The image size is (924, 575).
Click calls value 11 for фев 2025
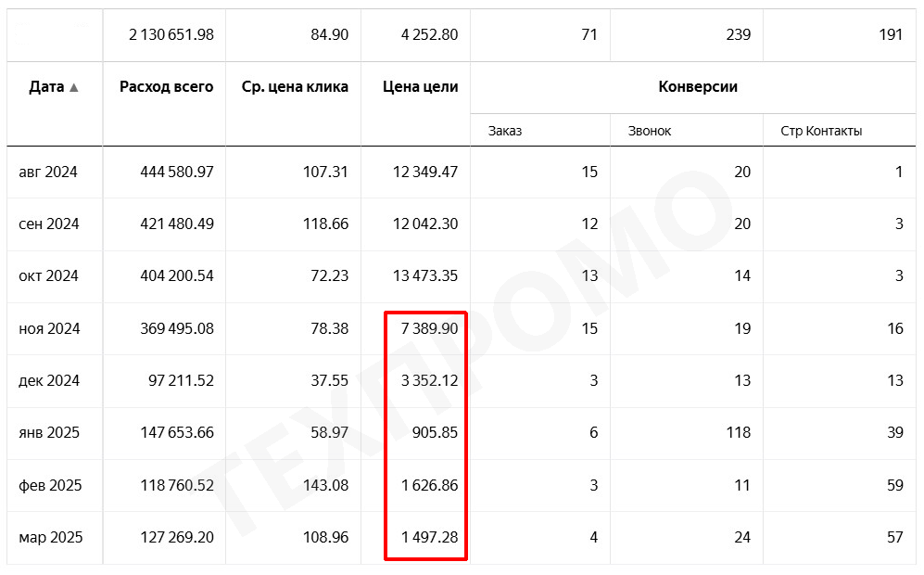[742, 485]
